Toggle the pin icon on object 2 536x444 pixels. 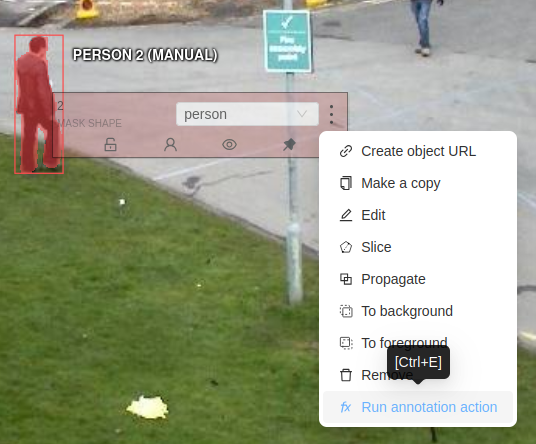289,145
